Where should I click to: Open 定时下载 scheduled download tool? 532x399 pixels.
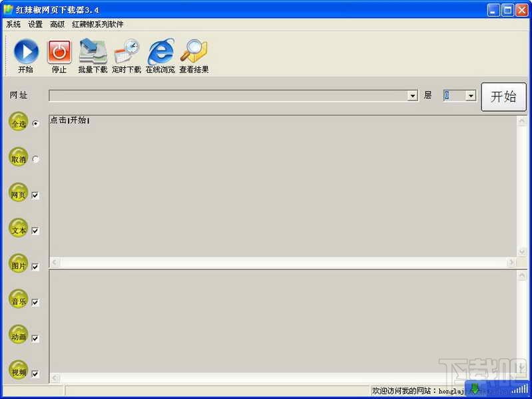[x=127, y=53]
